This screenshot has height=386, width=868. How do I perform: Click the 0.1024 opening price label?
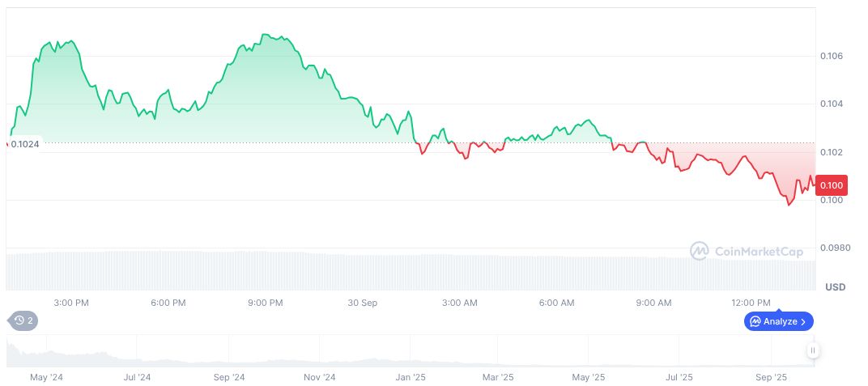pyautogui.click(x=24, y=144)
